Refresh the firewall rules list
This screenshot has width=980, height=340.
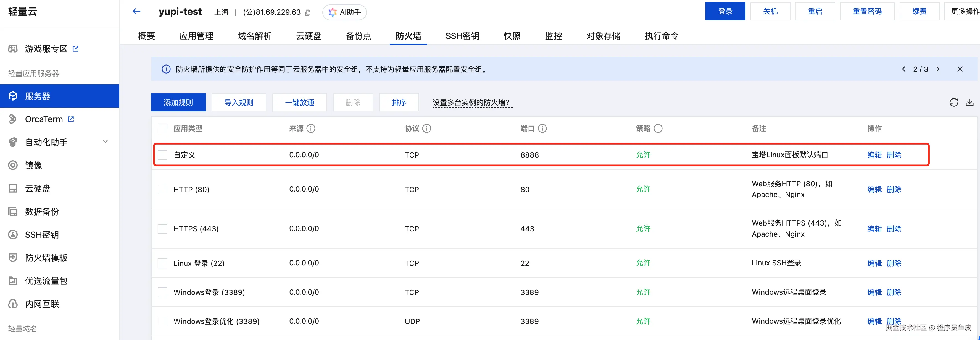point(953,103)
